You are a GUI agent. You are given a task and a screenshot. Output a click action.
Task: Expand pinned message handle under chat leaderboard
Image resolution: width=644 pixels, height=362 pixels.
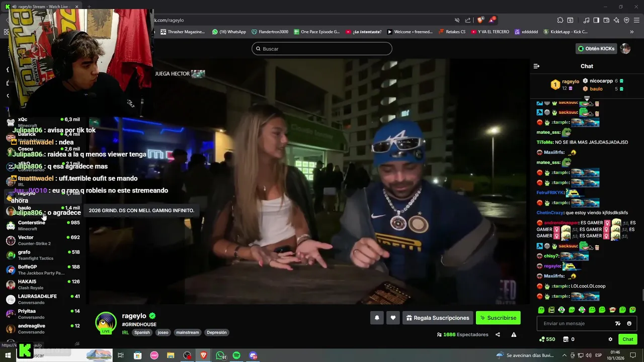click(587, 99)
